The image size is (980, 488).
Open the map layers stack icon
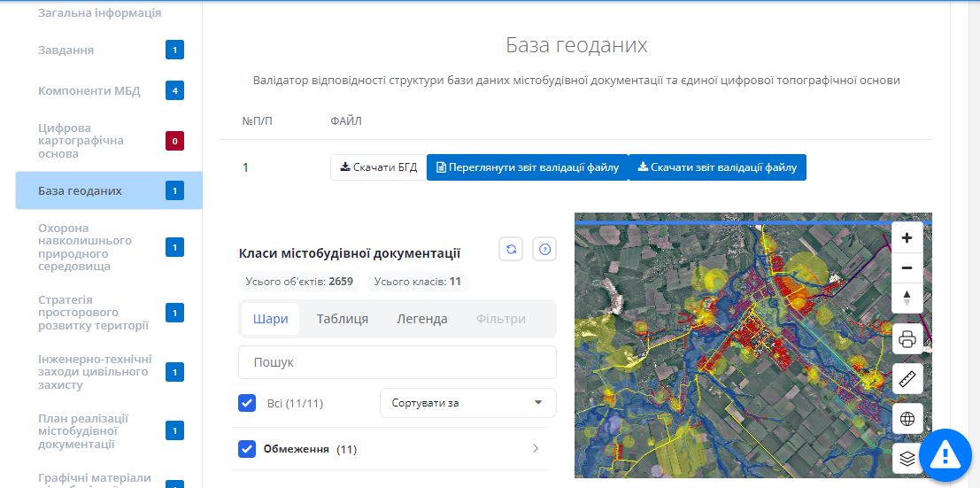pyautogui.click(x=907, y=458)
